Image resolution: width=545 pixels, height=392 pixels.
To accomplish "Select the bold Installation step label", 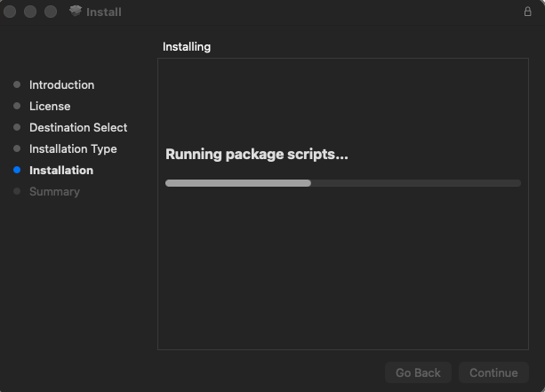I will pyautogui.click(x=61, y=171).
